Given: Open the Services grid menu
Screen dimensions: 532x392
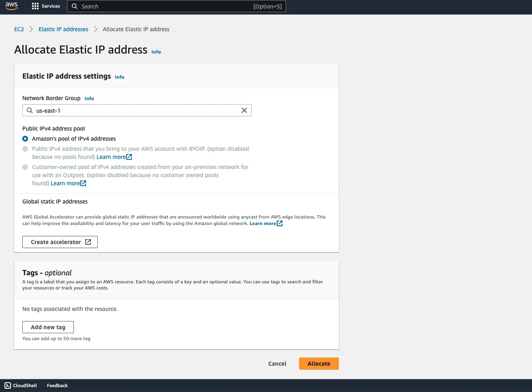Looking at the screenshot, I should point(35,6).
